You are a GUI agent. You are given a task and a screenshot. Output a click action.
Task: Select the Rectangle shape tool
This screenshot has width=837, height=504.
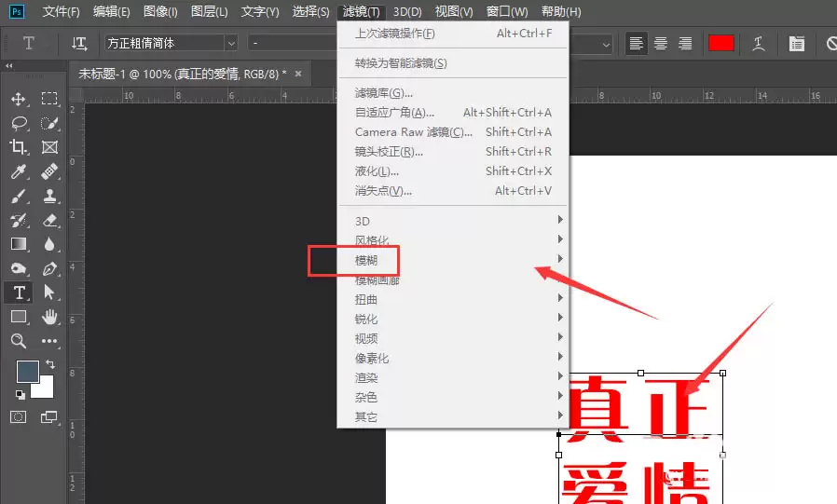(x=19, y=317)
